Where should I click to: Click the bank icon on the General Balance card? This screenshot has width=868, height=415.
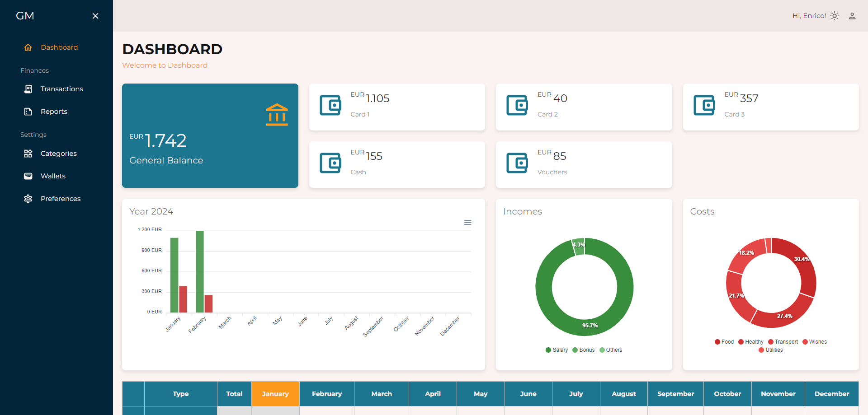(277, 115)
